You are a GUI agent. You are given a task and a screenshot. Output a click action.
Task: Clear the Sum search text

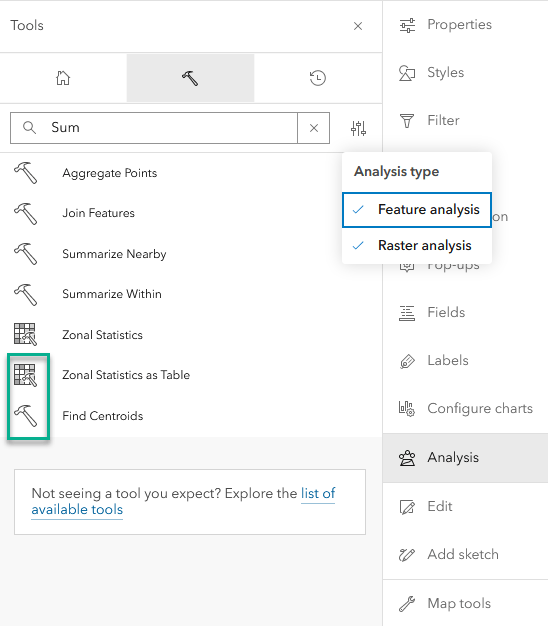point(314,128)
